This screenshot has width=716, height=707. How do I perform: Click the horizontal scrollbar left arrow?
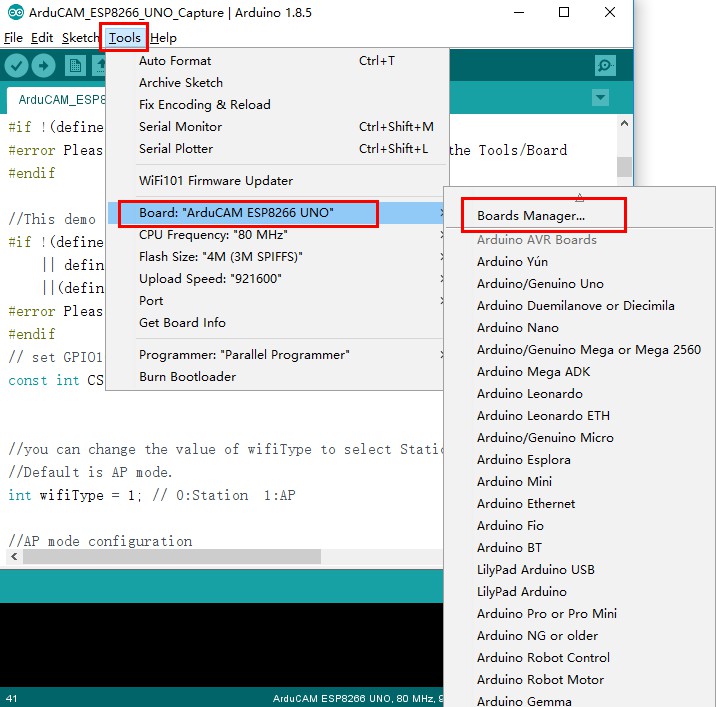click(14, 556)
